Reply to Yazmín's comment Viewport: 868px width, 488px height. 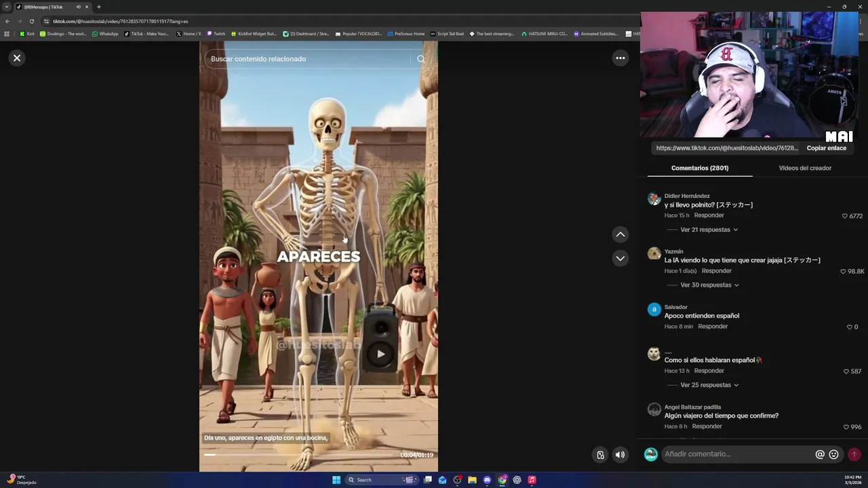pyautogui.click(x=716, y=271)
